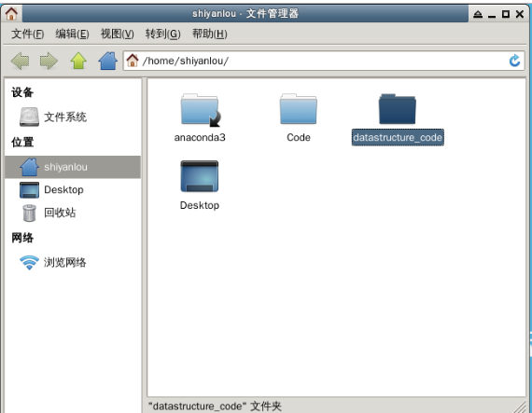Open 文件系统 in the sidebar

point(53,117)
